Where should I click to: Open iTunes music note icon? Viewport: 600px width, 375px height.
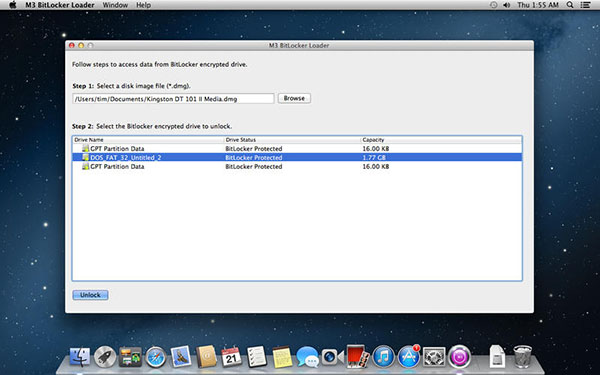383,357
